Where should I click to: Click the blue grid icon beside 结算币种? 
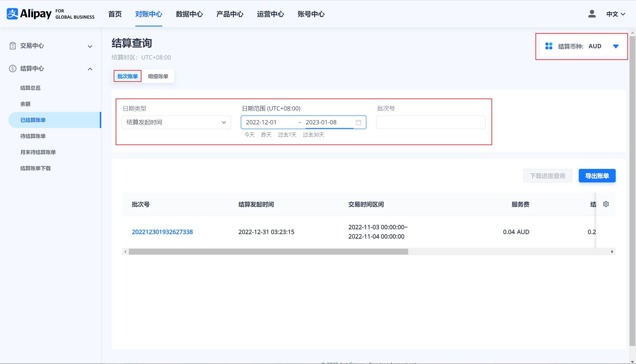point(549,46)
